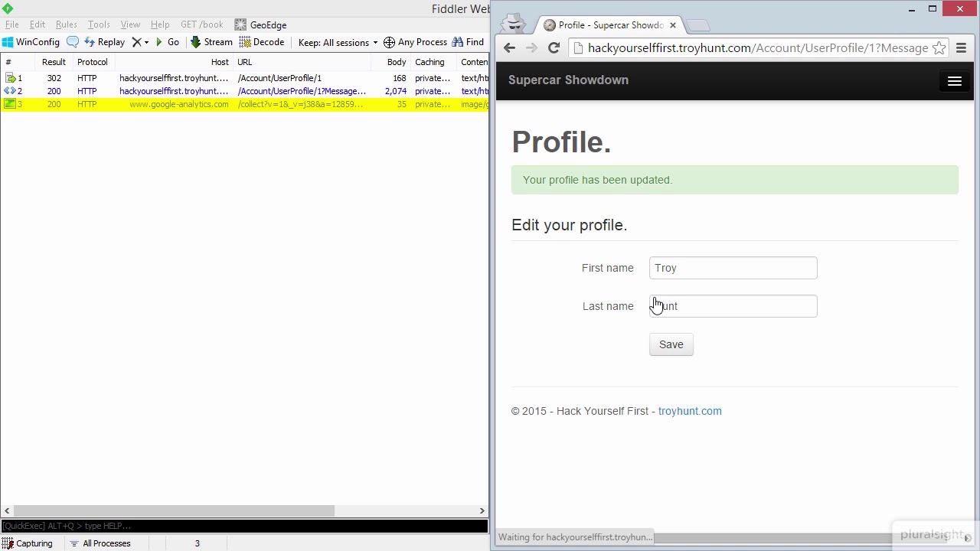Select session 2 for /Account/UserProfile/1?Message

click(245, 91)
